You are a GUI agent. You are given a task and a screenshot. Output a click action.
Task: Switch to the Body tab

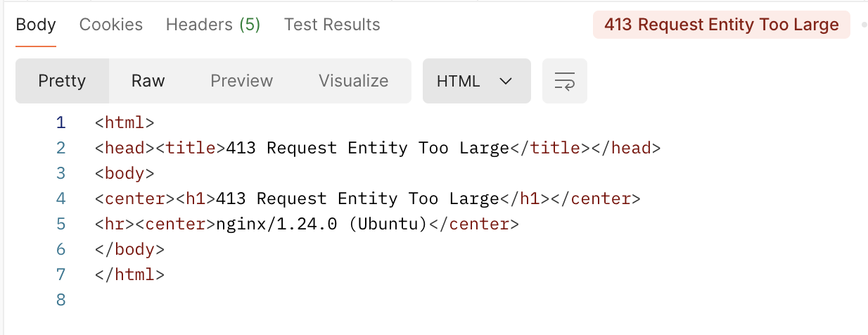tap(36, 25)
